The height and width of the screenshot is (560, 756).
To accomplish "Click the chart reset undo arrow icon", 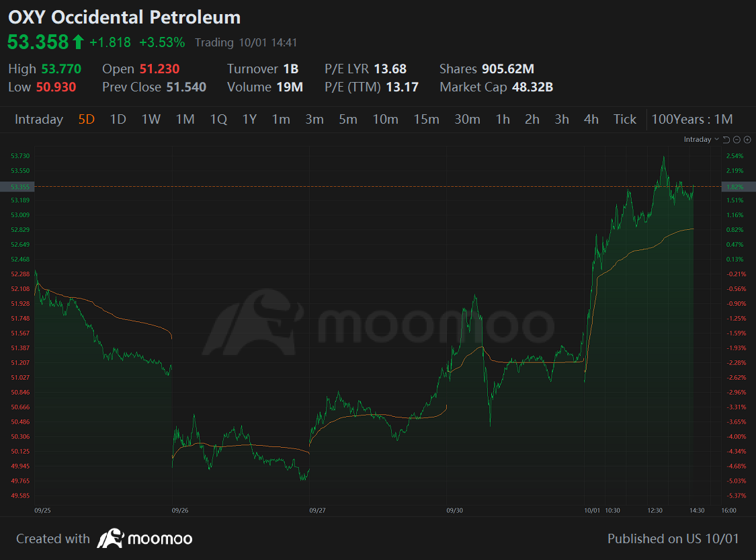I will tap(726, 139).
